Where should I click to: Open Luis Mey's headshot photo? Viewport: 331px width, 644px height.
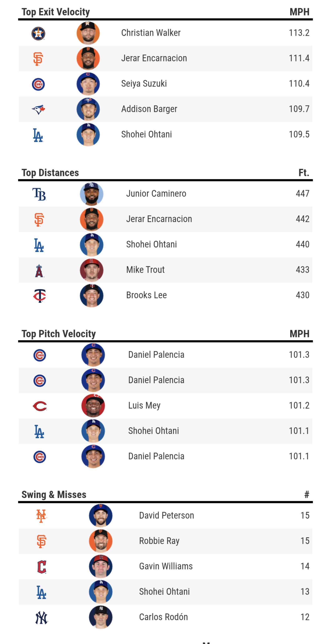[93, 405]
